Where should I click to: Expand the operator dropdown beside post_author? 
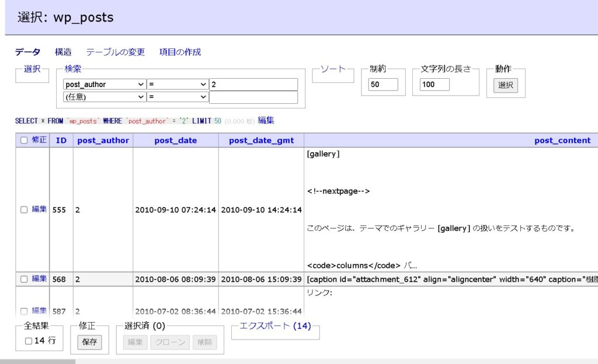pos(178,85)
